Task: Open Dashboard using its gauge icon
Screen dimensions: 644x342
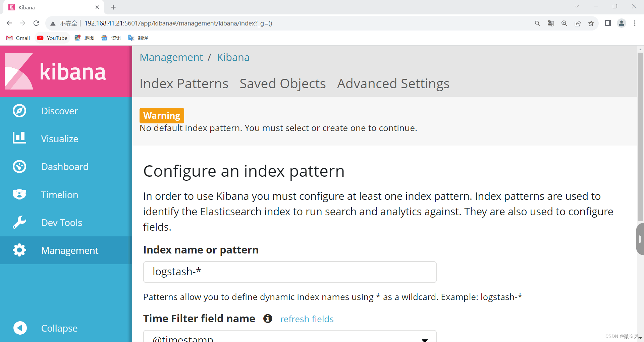Action: click(x=19, y=167)
